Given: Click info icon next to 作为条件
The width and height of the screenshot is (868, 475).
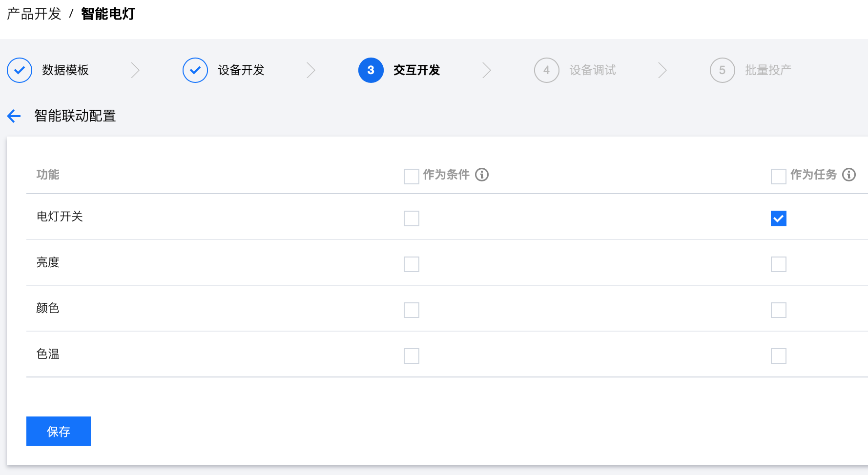Looking at the screenshot, I should [x=482, y=175].
